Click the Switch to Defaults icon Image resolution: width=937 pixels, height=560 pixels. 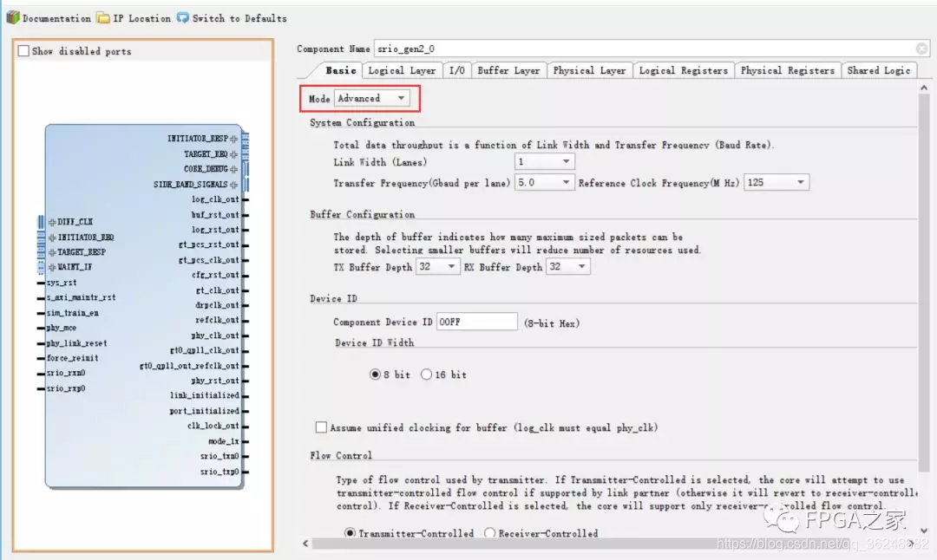183,18
